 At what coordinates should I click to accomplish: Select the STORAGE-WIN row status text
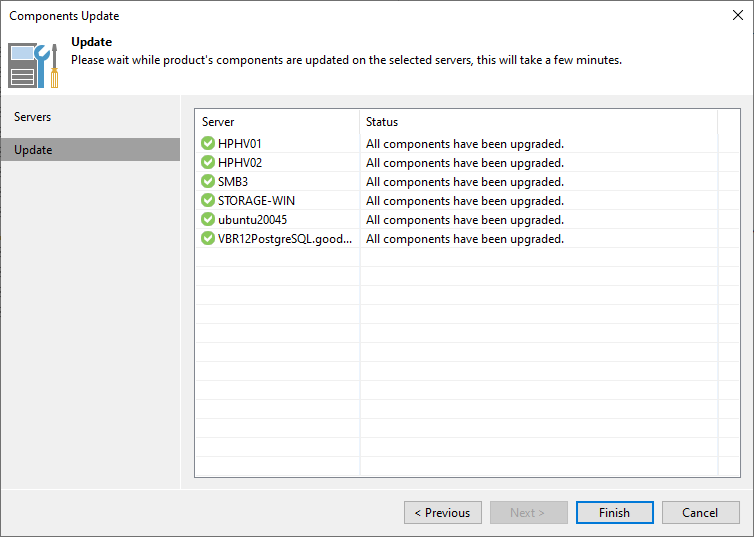(465, 201)
